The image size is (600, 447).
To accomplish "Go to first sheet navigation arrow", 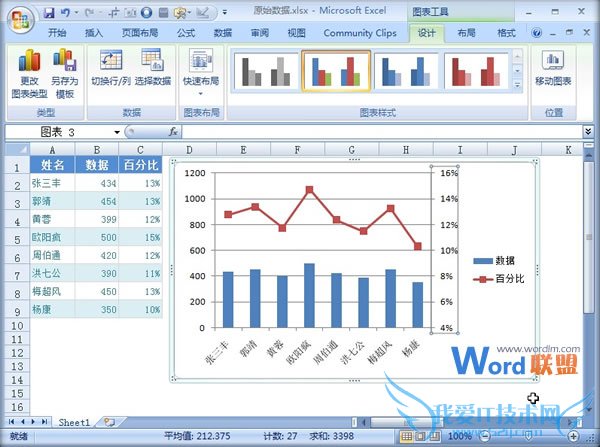I will pos(11,422).
